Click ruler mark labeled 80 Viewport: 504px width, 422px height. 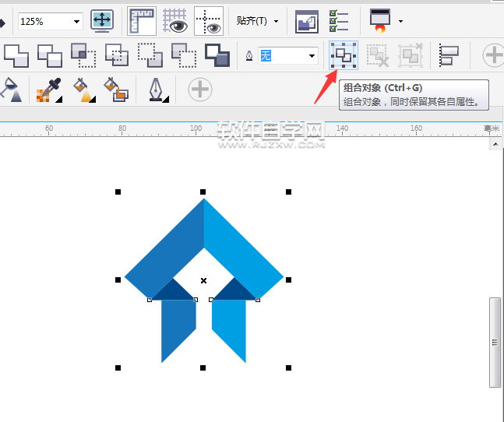pyautogui.click(x=122, y=128)
